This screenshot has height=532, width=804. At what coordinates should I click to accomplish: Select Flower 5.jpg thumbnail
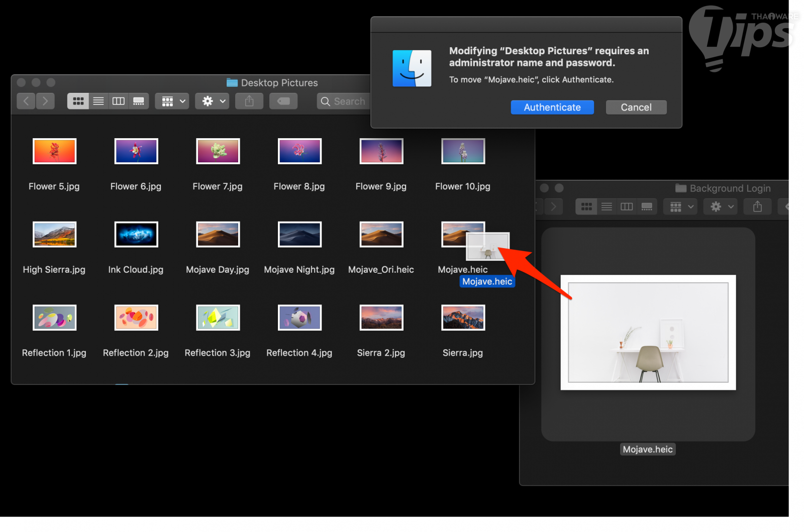[54, 151]
